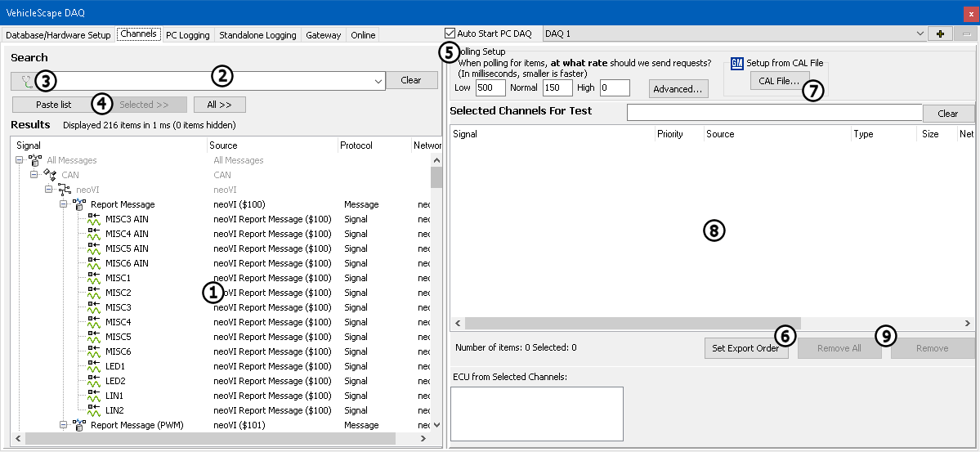Viewport: 980px width, 452px height.
Task: Click the GM logo icon near CAL file setup
Action: [736, 63]
